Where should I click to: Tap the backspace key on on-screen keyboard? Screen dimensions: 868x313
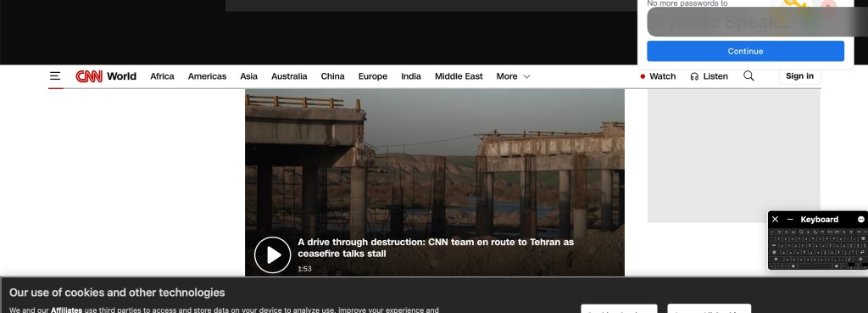click(862, 238)
